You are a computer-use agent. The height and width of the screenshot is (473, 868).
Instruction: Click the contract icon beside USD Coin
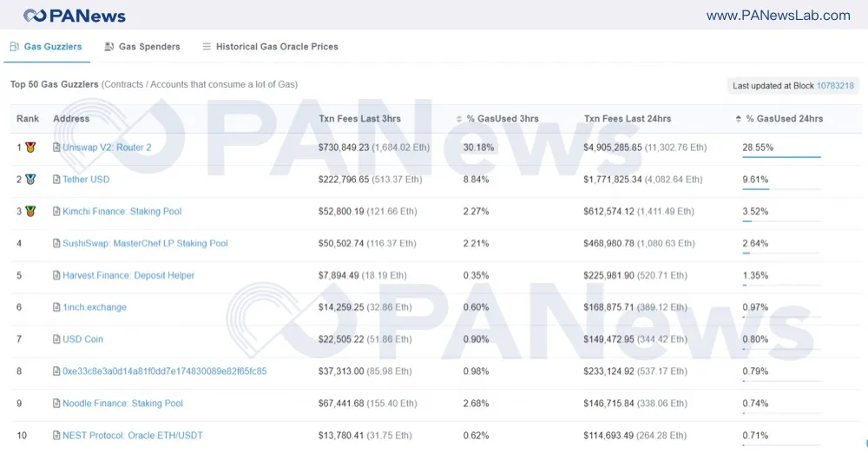[56, 339]
